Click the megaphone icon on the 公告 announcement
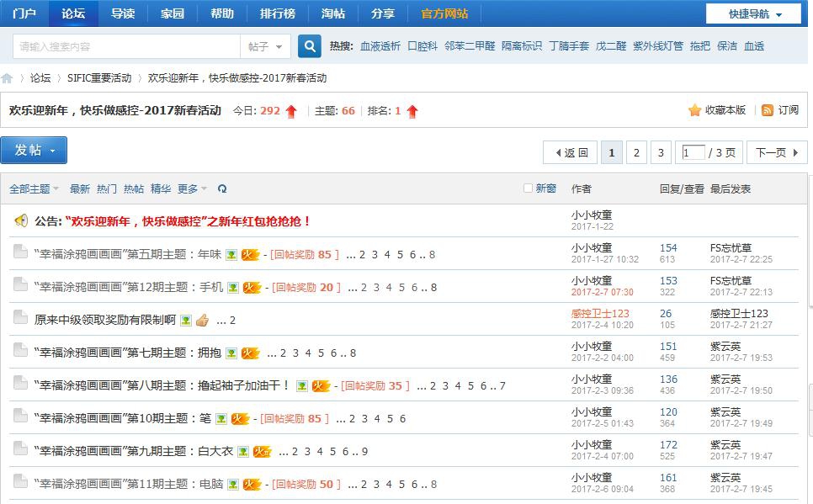Image resolution: width=813 pixels, height=504 pixels. tap(20, 220)
